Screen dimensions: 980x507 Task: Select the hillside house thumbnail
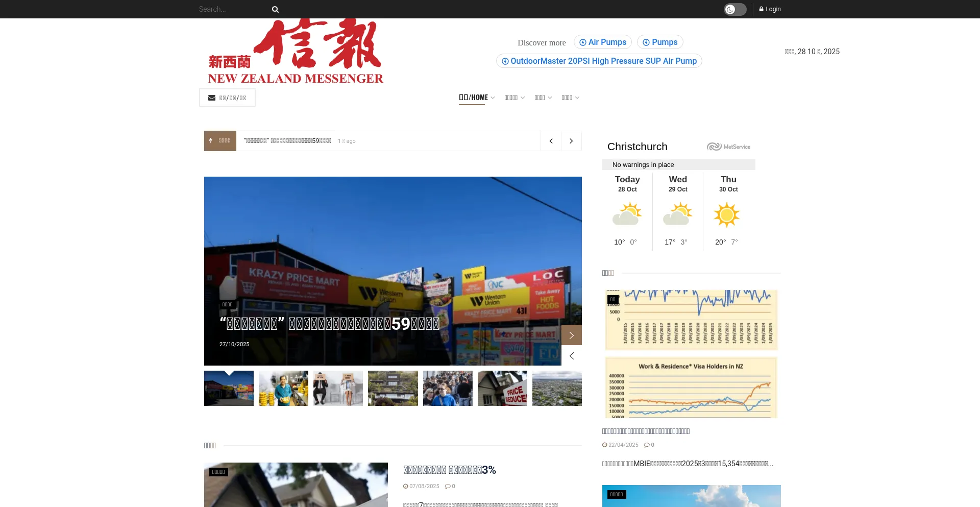point(393,389)
